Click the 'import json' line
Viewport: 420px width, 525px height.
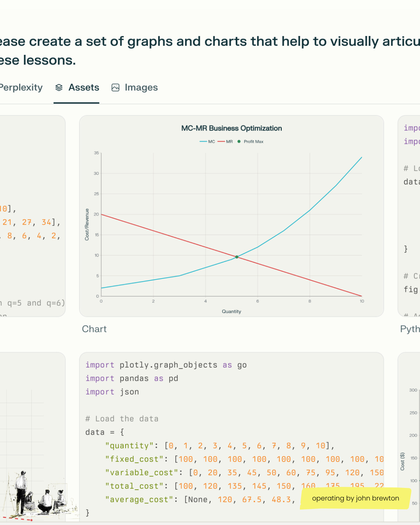pyautogui.click(x=112, y=392)
